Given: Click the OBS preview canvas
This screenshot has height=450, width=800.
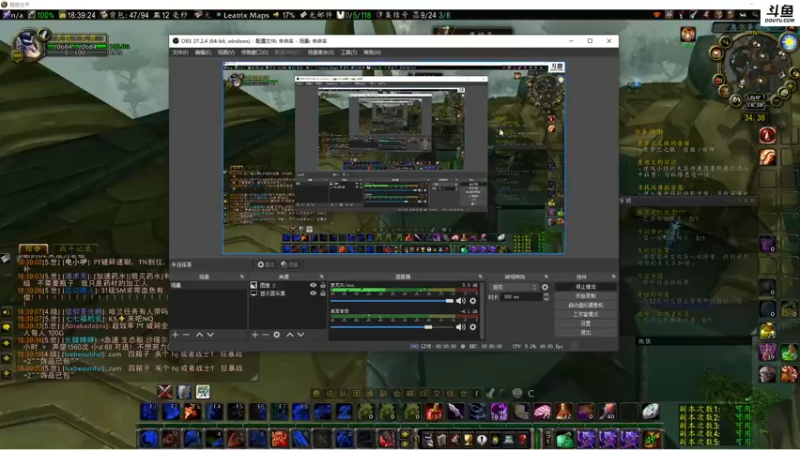Looking at the screenshot, I should 394,158.
